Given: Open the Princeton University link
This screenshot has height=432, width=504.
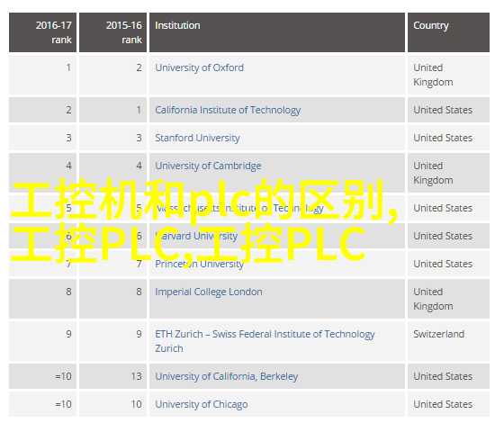Looking at the screenshot, I should click(199, 264).
